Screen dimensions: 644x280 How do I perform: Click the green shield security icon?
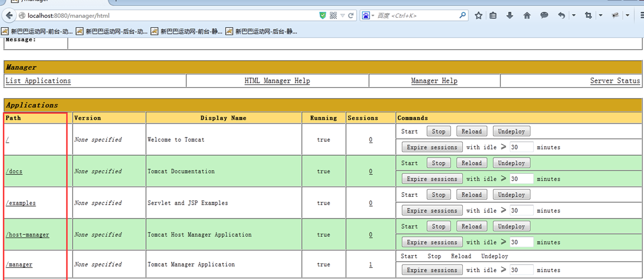pyautogui.click(x=323, y=16)
